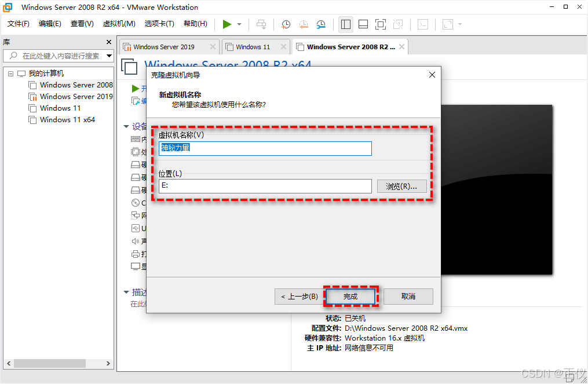Image resolution: width=588 pixels, height=384 pixels.
Task: Revert to snapshot toolbar icon
Action: 304,24
